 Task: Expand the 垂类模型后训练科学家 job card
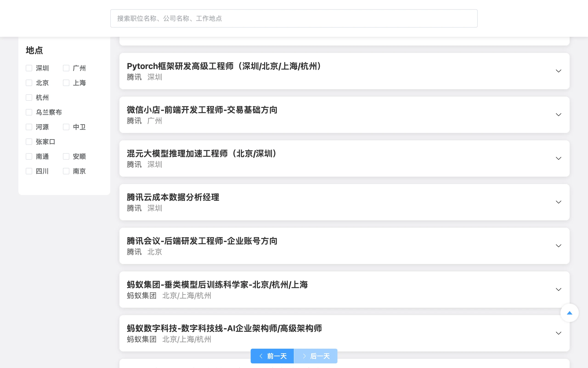pos(558,289)
